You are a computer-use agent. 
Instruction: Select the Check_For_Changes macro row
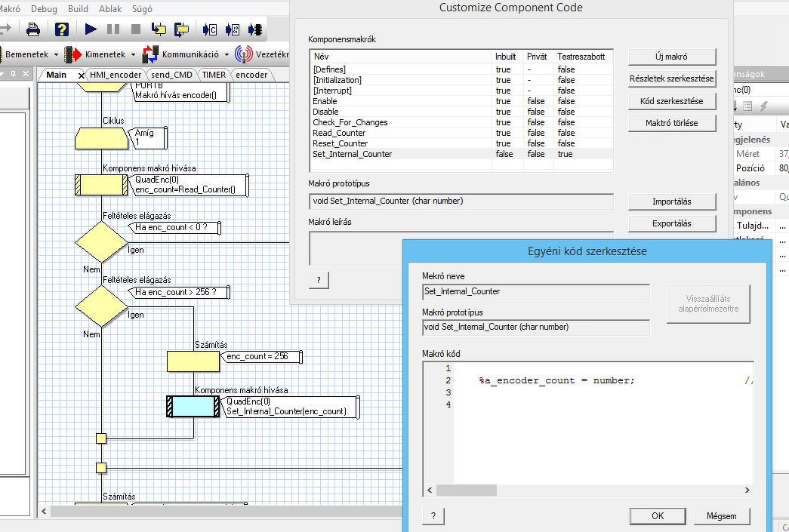(x=461, y=122)
